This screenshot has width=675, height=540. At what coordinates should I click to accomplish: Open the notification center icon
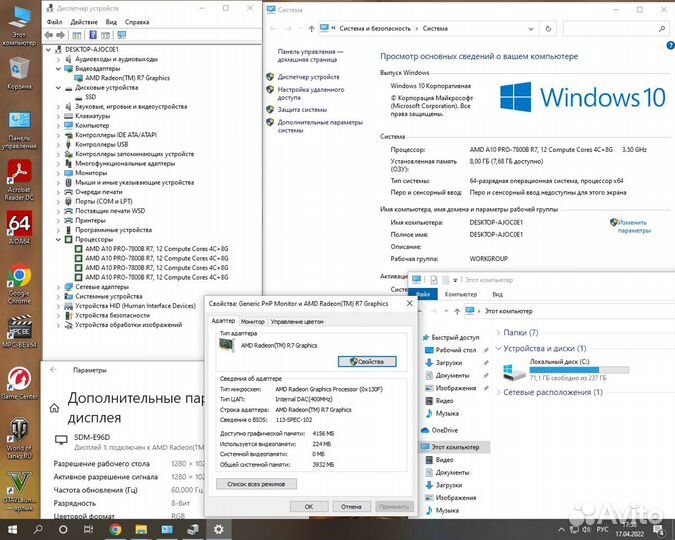point(659,529)
